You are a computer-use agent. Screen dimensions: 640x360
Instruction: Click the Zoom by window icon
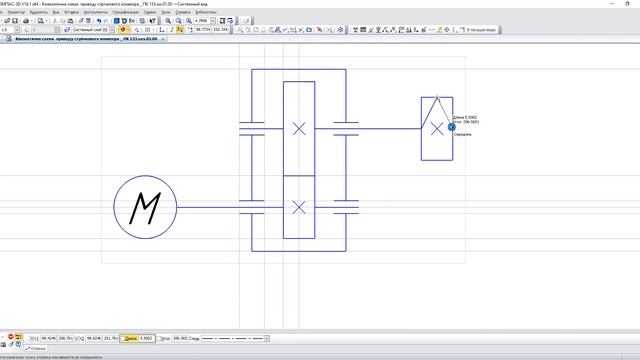[178, 21]
